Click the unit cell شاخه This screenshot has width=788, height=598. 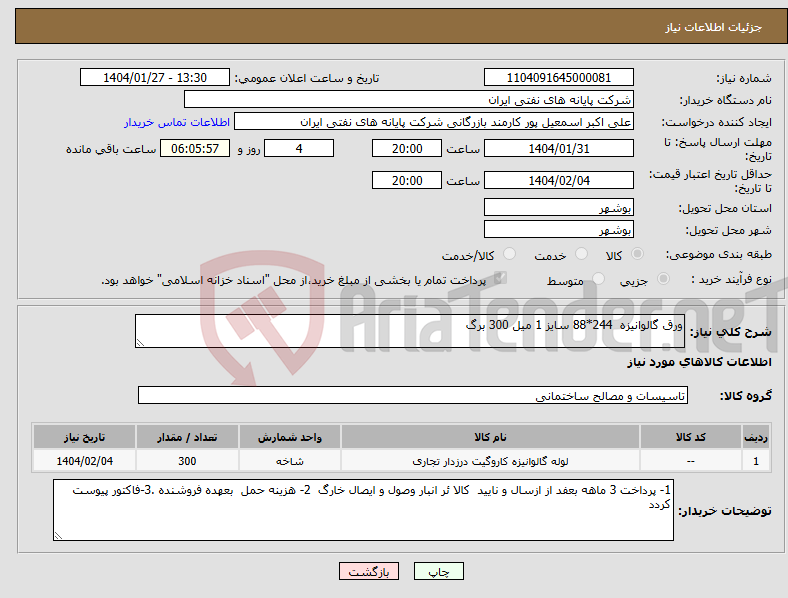pos(290,461)
